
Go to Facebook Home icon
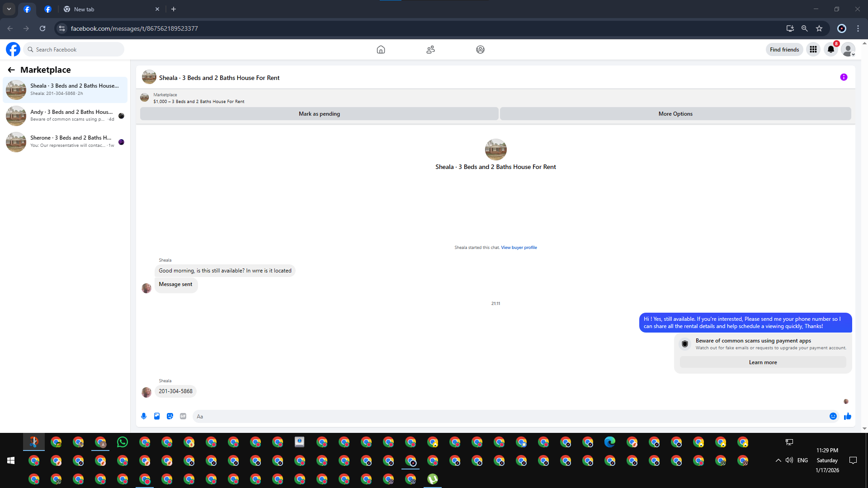point(381,50)
